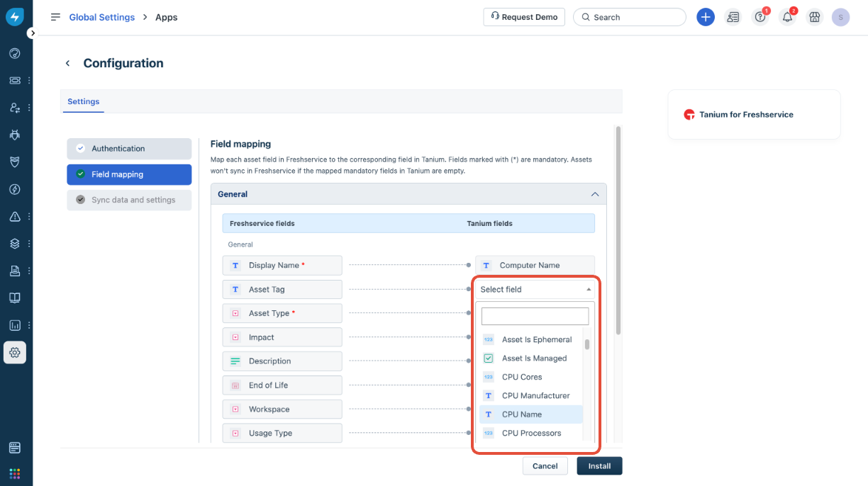Open the Field mapping step
The image size is (868, 486).
point(129,174)
